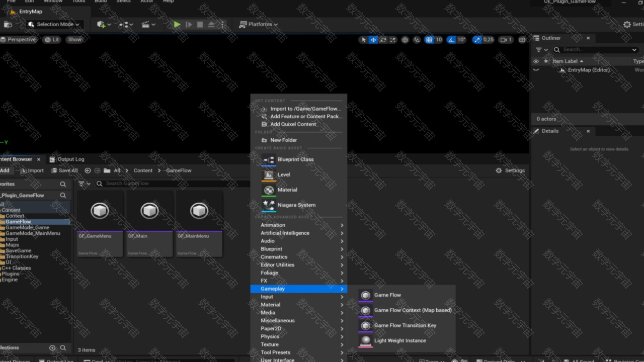Click Save All in Content Browser
This screenshot has width=644, height=362.
pos(64,170)
